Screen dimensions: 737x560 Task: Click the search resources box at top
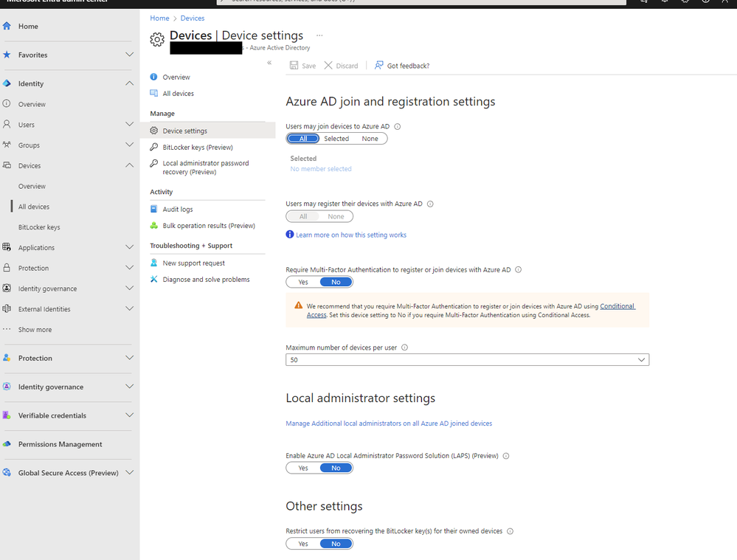point(421,1)
